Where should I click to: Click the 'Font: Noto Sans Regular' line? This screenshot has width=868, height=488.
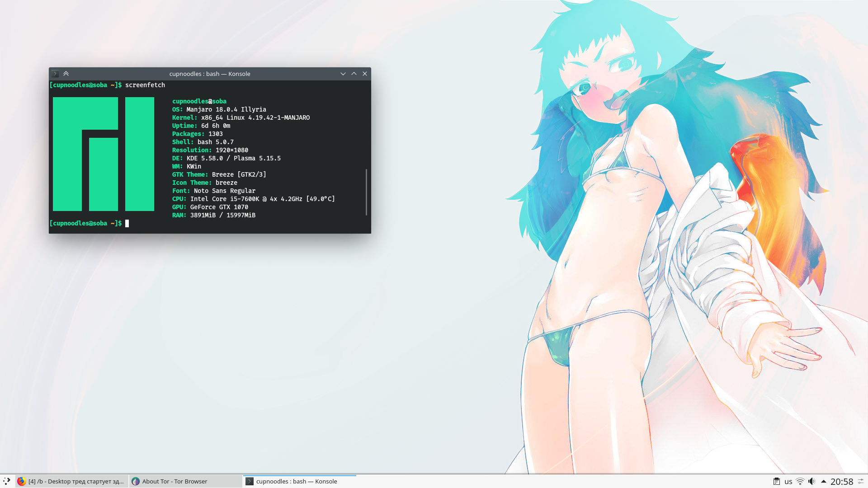click(214, 191)
